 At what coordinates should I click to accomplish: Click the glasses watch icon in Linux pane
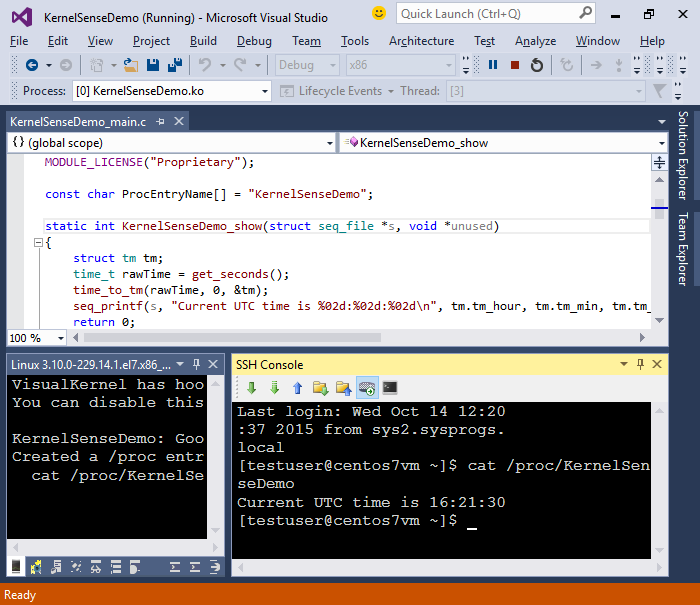[96, 567]
